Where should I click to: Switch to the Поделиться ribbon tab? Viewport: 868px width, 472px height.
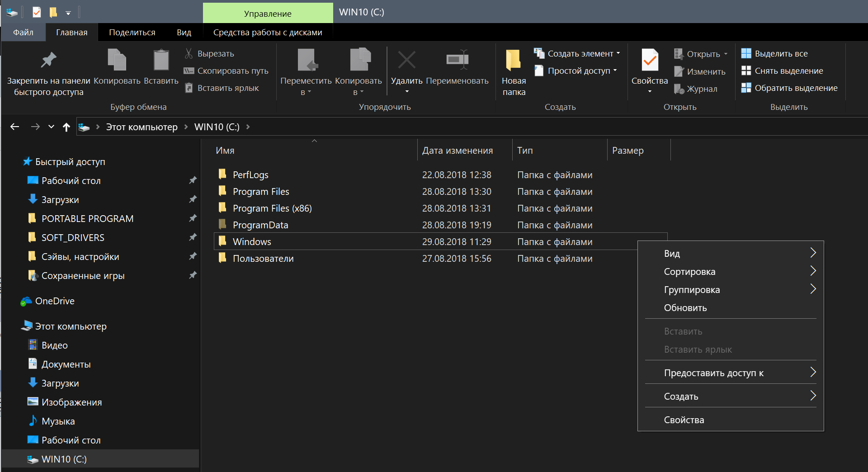click(x=132, y=32)
